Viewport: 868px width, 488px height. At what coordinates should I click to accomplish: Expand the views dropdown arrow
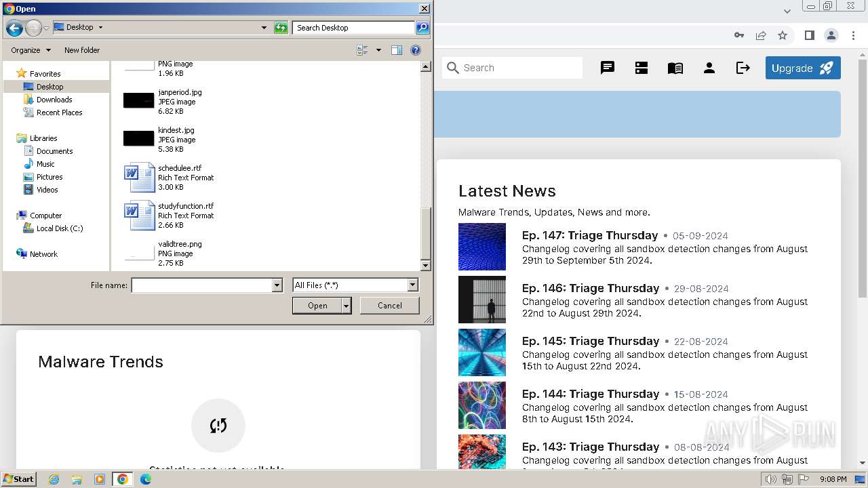pos(378,50)
